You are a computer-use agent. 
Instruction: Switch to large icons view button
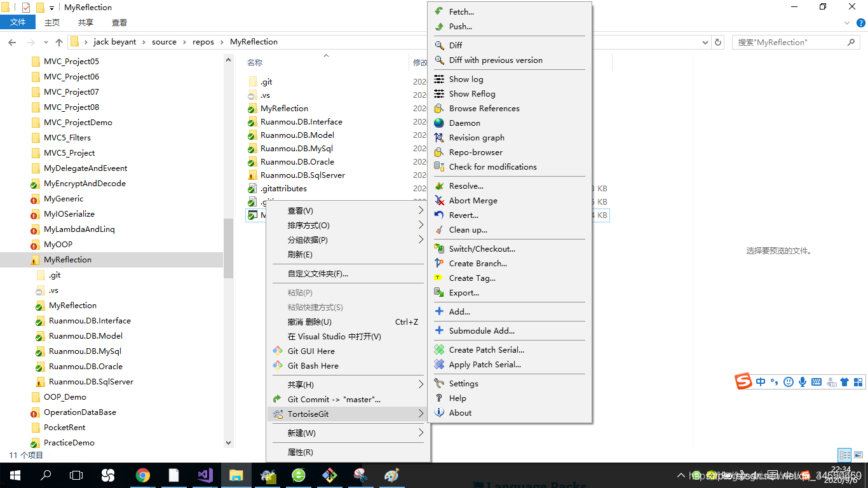pyautogui.click(x=858, y=455)
